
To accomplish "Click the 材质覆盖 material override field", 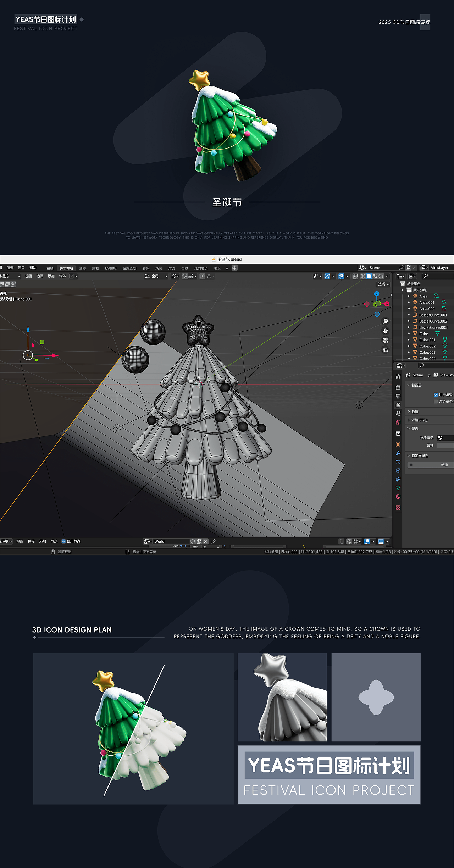I will click(x=445, y=438).
